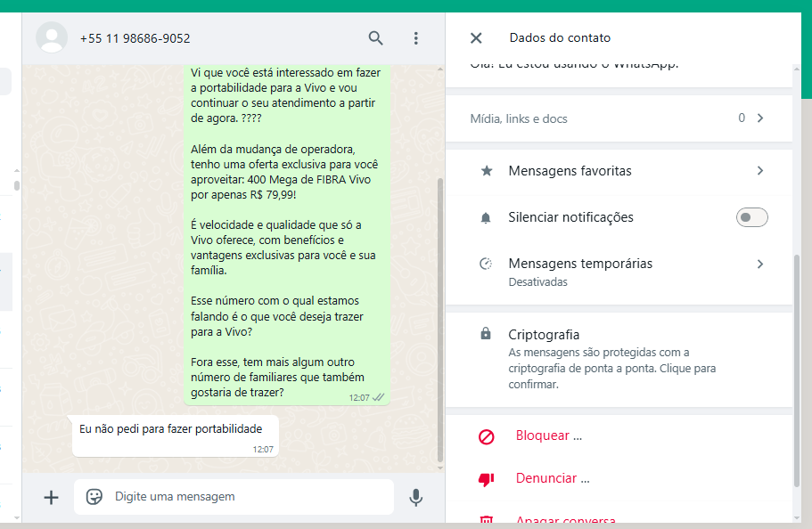Start voice recording with microphone
This screenshot has width=812, height=529.
pyautogui.click(x=416, y=498)
